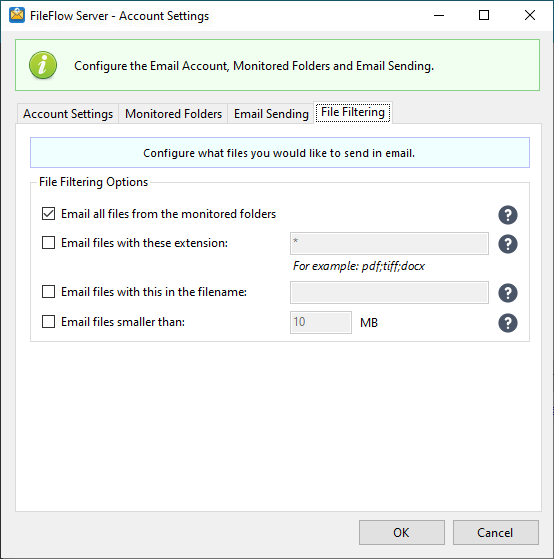Click the file extension input field

pyautogui.click(x=389, y=243)
